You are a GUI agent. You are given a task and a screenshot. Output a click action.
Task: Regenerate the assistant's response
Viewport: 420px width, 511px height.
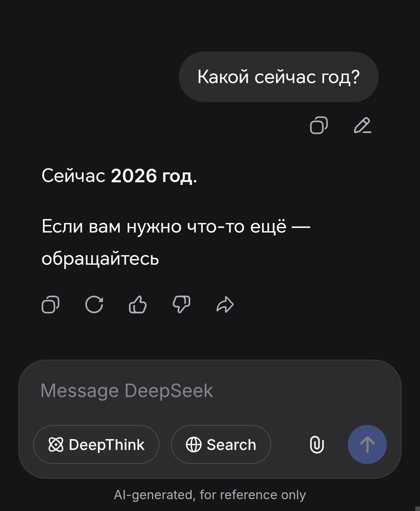(x=94, y=304)
